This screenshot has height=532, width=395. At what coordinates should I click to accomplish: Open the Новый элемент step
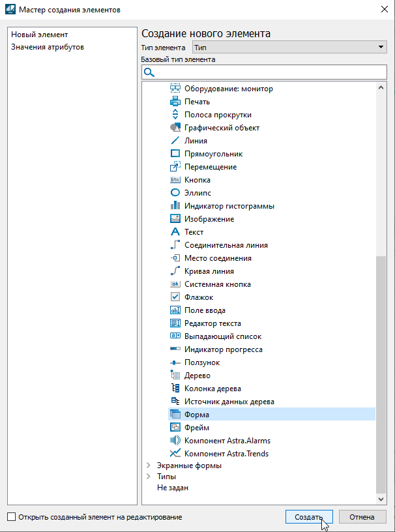point(40,35)
